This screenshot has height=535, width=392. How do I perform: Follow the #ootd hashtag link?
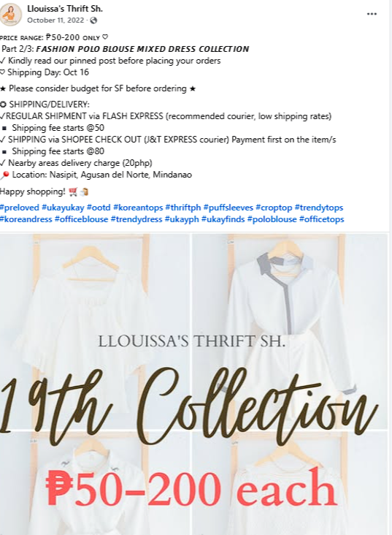[x=99, y=208]
